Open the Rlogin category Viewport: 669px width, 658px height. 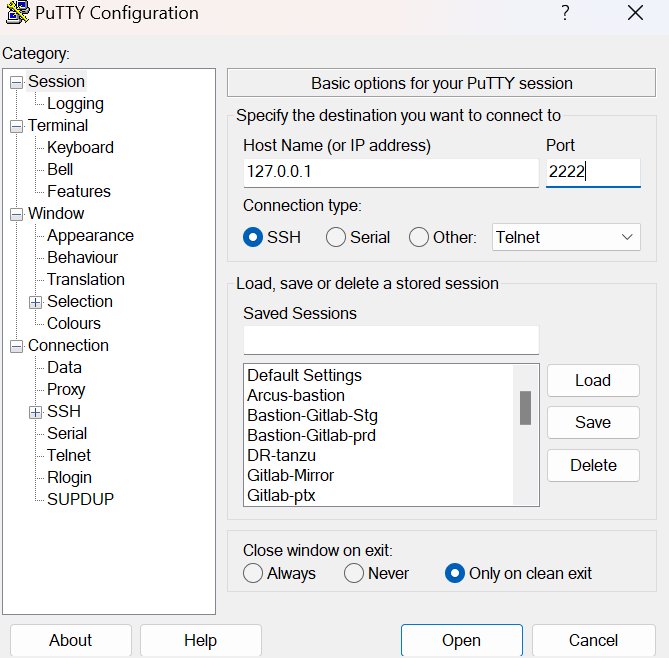69,477
